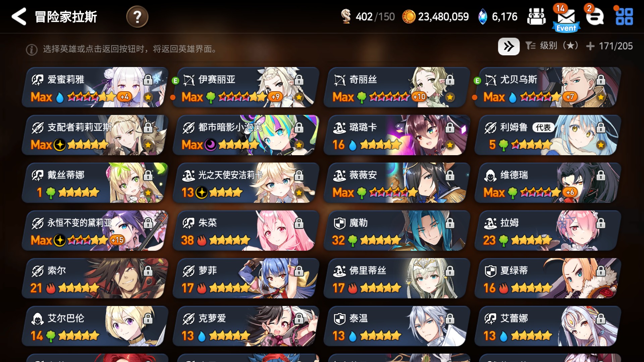Click the blue skystone crystal icon
This screenshot has height=362, width=644.
(482, 17)
